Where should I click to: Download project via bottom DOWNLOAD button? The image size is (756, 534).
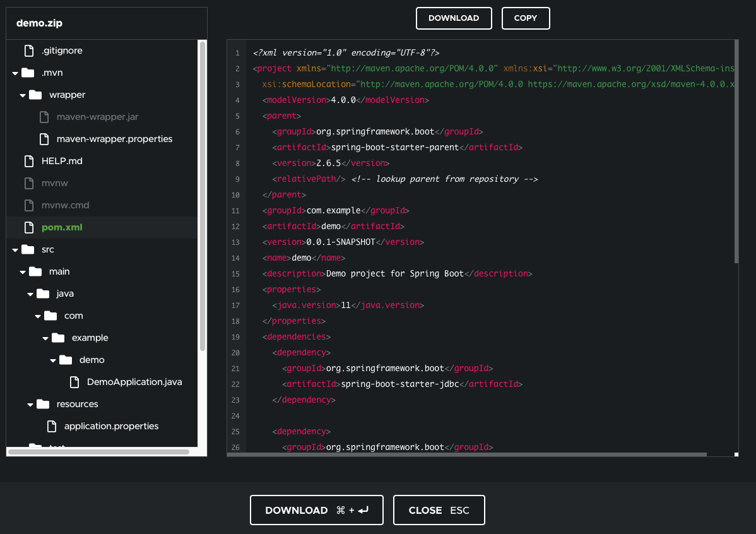tap(316, 510)
